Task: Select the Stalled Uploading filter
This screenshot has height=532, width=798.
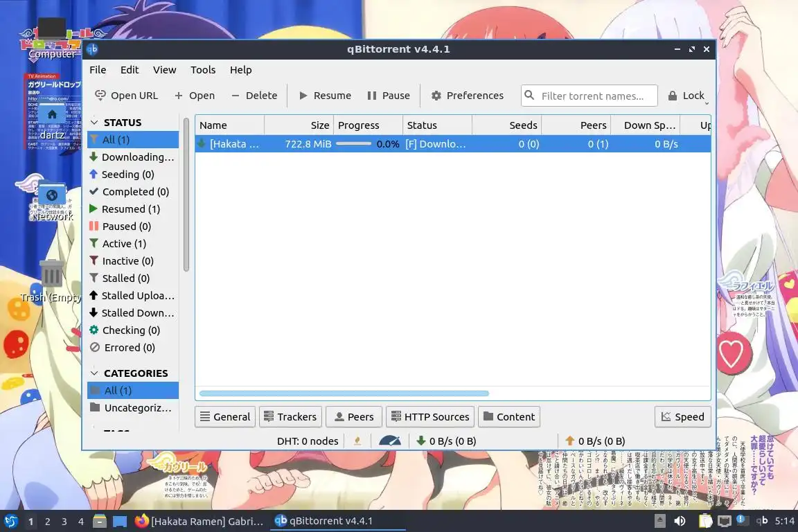Action: point(133,295)
